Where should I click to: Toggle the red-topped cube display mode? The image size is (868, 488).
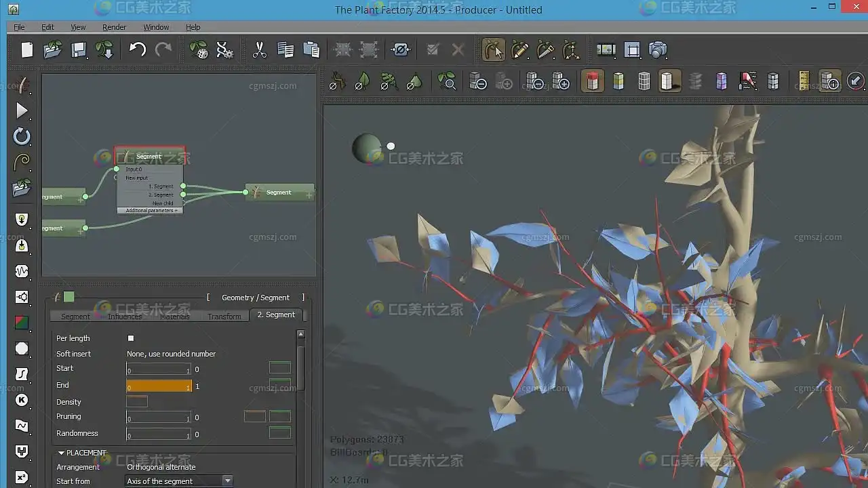593,82
